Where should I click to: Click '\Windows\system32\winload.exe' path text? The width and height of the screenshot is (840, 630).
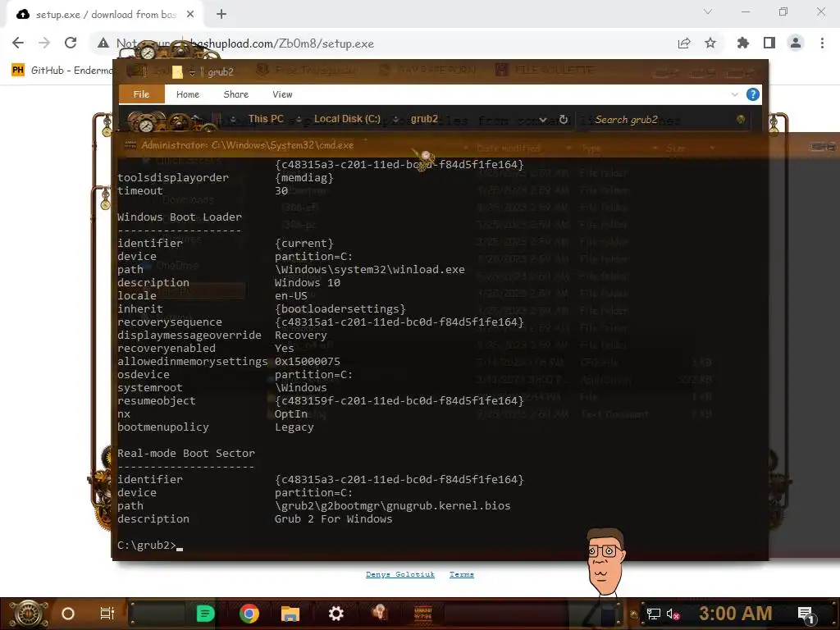pos(370,269)
